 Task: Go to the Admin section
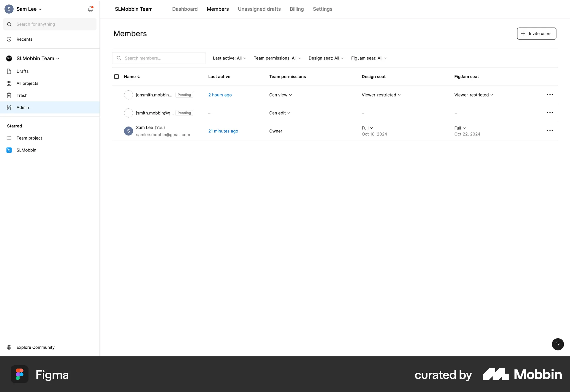tap(23, 108)
